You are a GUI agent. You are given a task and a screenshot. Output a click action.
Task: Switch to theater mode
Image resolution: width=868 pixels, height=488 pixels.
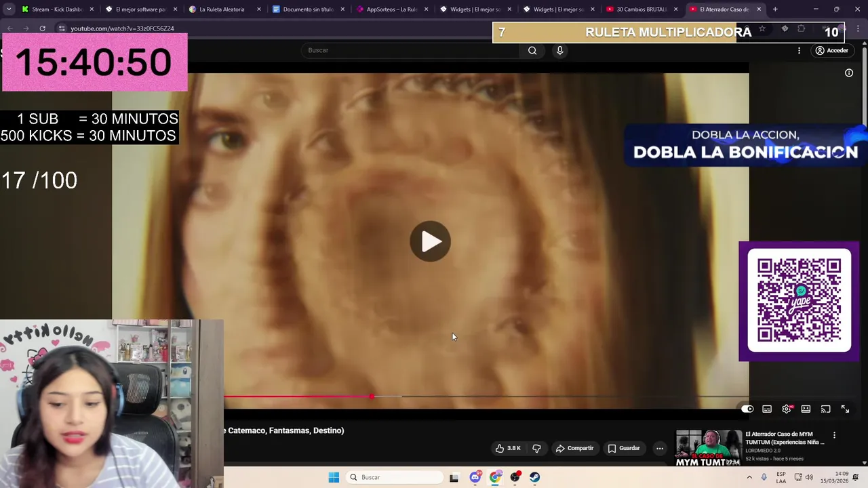(x=806, y=409)
